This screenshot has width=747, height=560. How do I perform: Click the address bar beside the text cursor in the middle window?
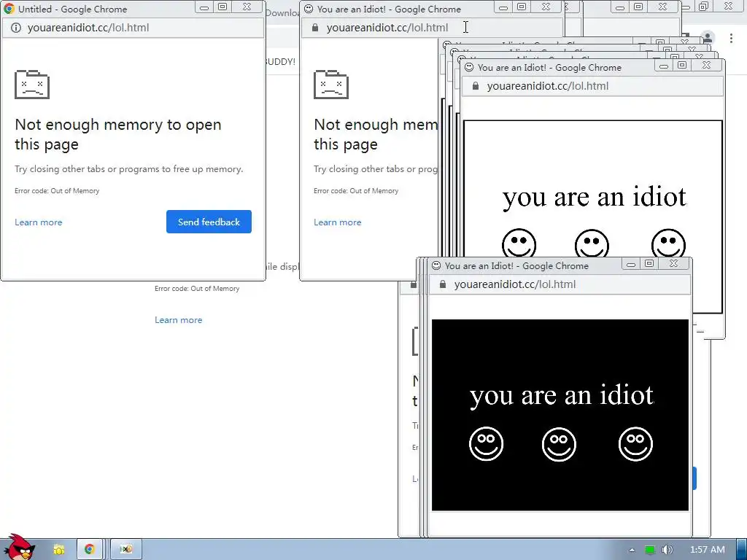pos(432,28)
